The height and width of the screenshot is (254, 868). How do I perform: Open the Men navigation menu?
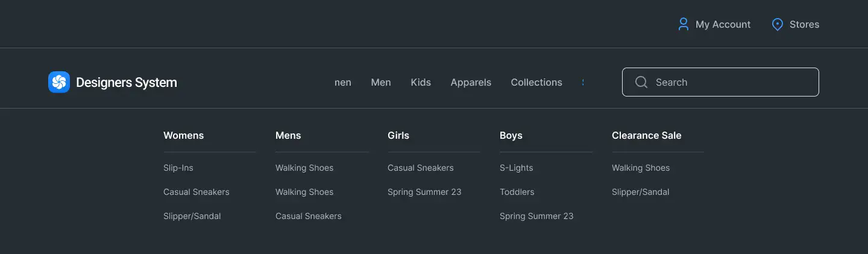[x=381, y=82]
